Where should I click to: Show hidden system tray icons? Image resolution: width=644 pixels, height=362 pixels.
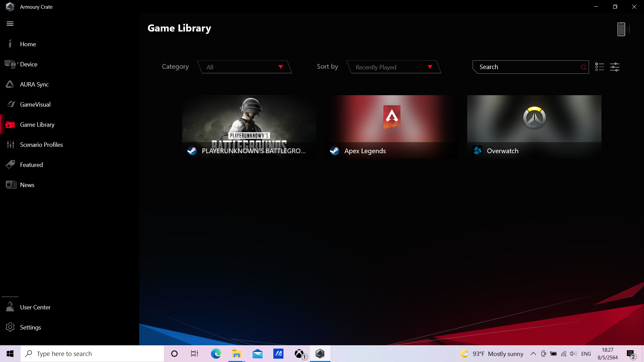coord(533,354)
